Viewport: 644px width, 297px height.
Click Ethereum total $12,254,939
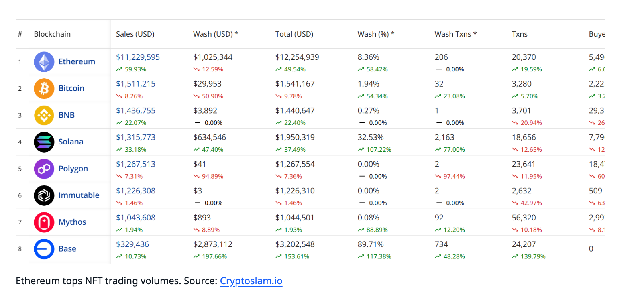point(297,57)
